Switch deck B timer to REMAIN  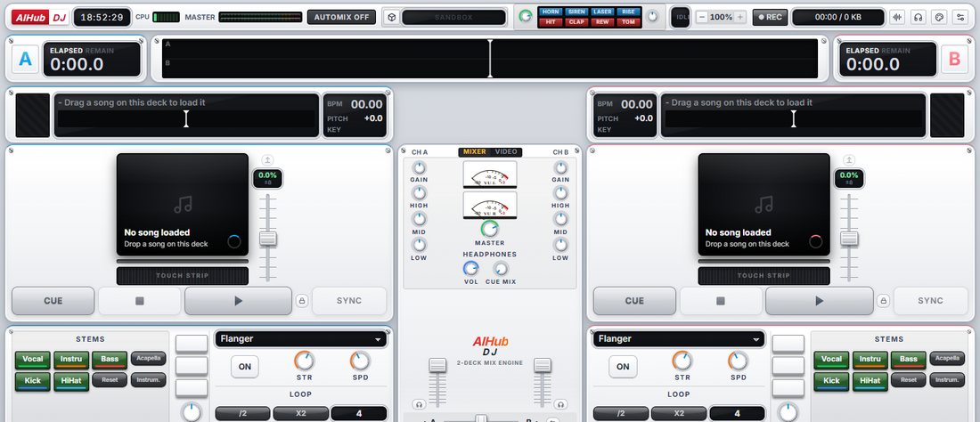coord(895,51)
